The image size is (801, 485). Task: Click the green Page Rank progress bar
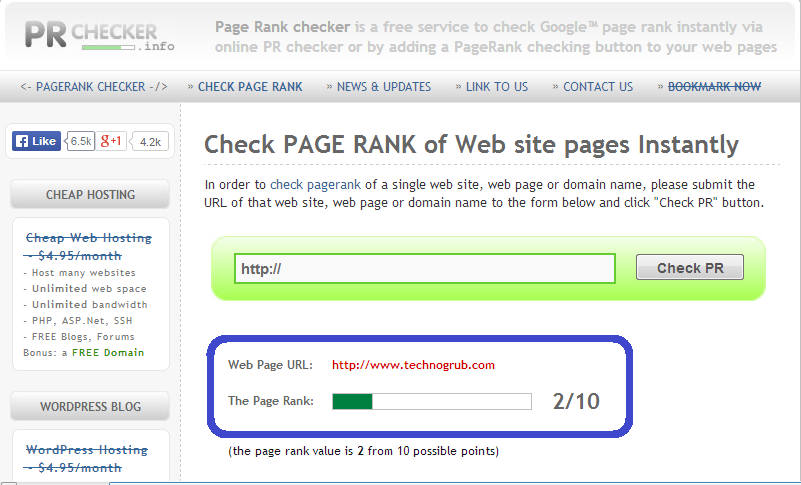432,401
